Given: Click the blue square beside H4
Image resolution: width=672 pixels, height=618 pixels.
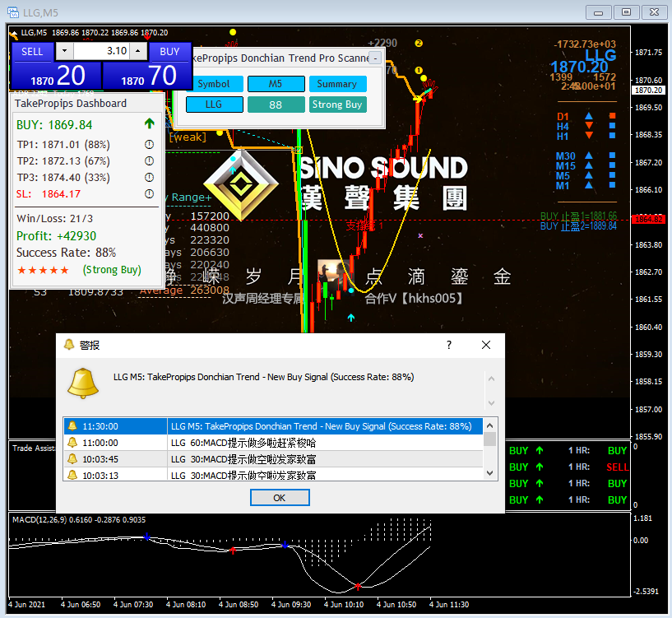Looking at the screenshot, I should coord(613,126).
